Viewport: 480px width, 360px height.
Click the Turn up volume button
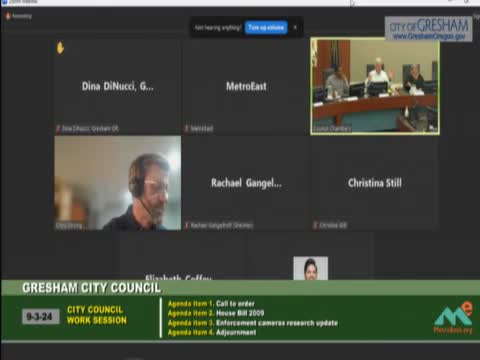click(266, 27)
